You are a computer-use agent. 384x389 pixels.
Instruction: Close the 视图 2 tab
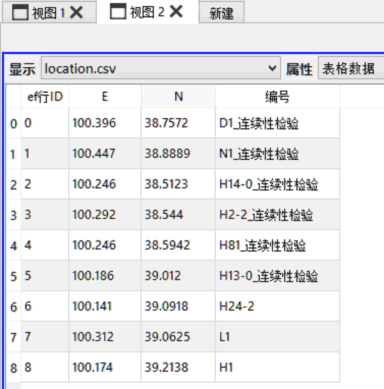tap(176, 12)
